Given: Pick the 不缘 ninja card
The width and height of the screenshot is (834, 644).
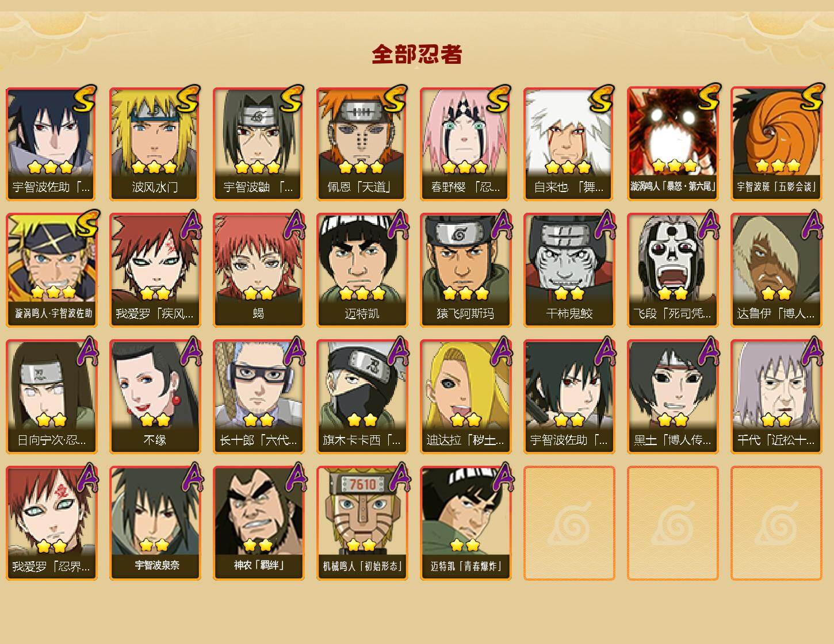Looking at the screenshot, I should click(x=155, y=397).
